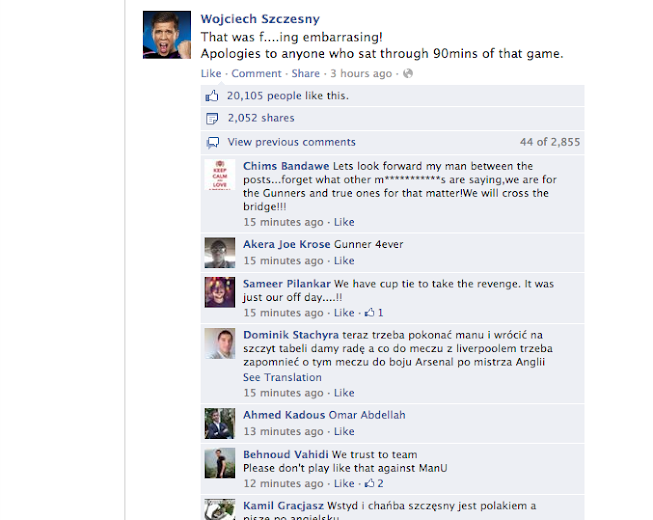Open the Wojciech Szczesny name link
Screen dimensions: 653x520
coord(260,19)
